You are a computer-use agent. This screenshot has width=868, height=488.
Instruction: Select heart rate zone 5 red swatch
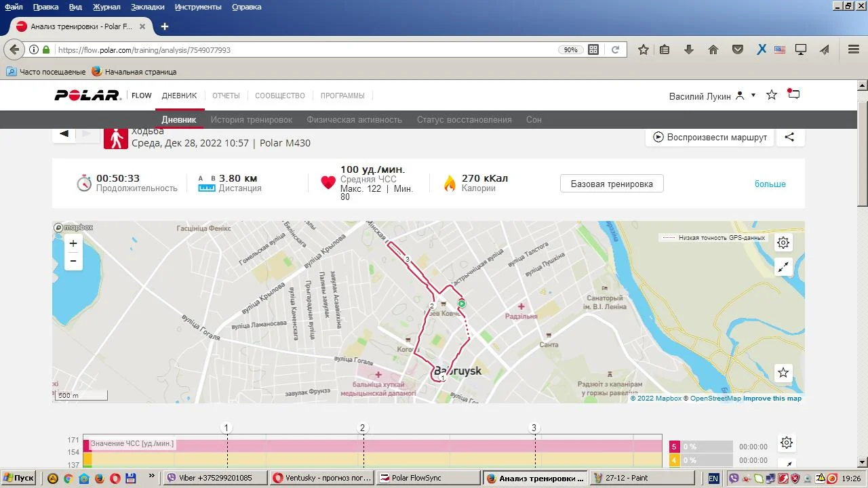(674, 447)
